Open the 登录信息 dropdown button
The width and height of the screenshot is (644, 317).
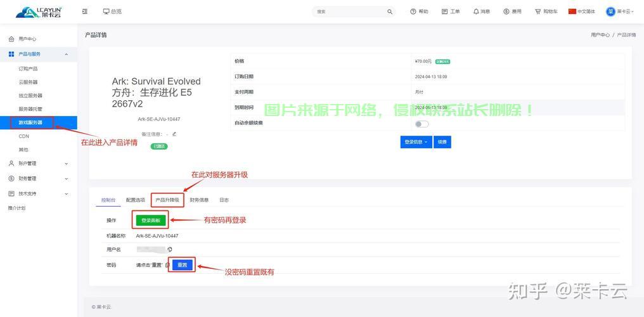point(416,141)
